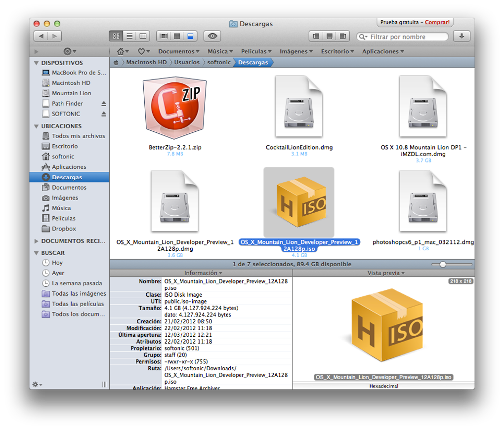Open the Aplicaciones bookmark menu
Image resolution: width=504 pixels, height=430 pixels.
click(382, 51)
